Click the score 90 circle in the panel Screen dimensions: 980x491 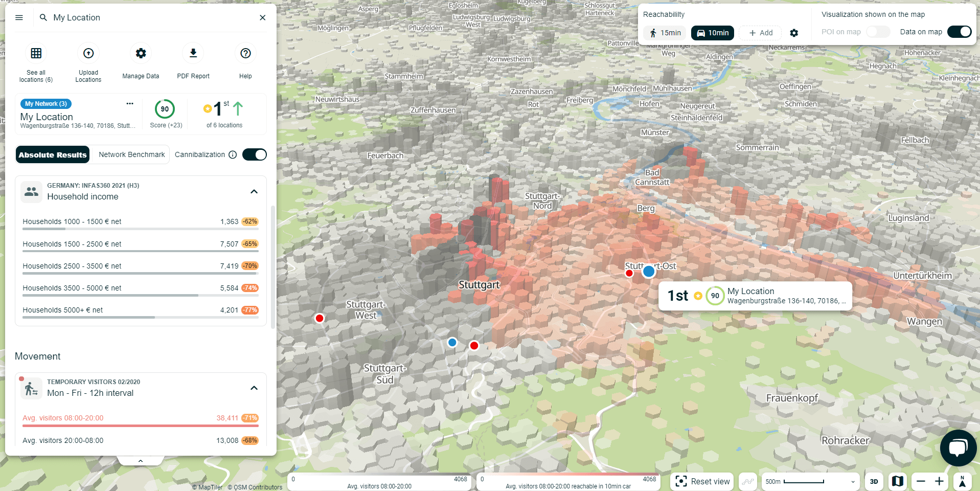pos(165,109)
